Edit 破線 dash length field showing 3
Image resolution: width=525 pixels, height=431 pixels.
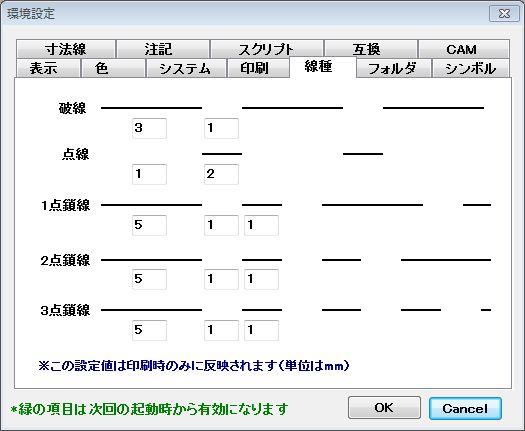coord(149,128)
